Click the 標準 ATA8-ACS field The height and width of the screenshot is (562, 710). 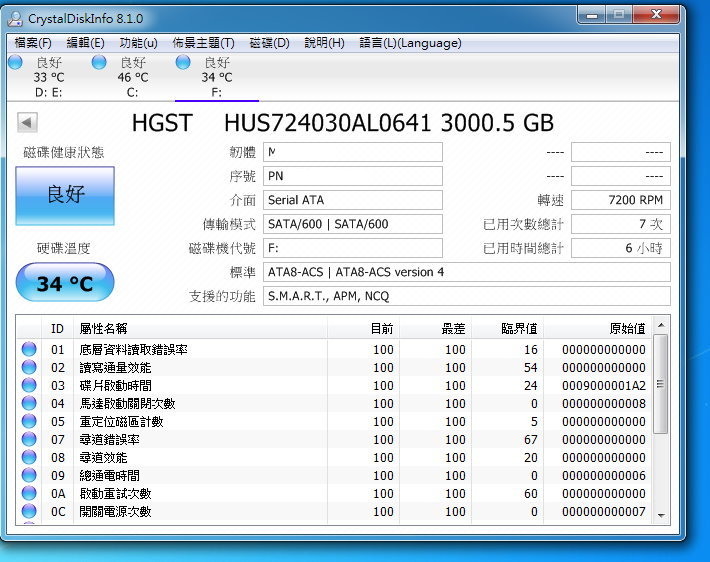click(x=467, y=272)
